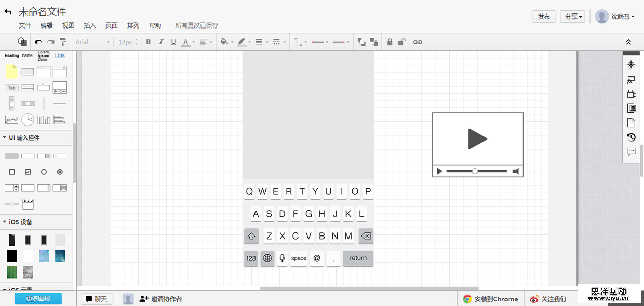This screenshot has width=644, height=306.
Task: Open the 插入 menu
Action: point(89,25)
